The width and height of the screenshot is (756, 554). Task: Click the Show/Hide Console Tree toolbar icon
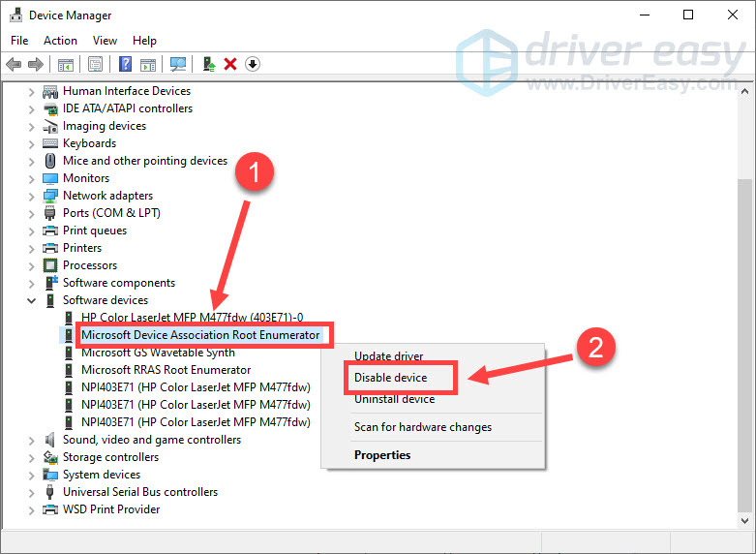[x=66, y=64]
